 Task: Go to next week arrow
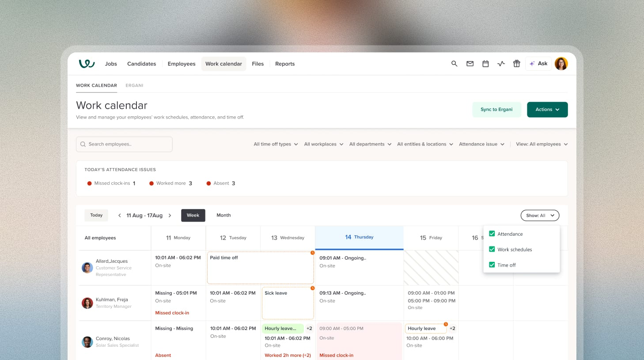point(170,215)
